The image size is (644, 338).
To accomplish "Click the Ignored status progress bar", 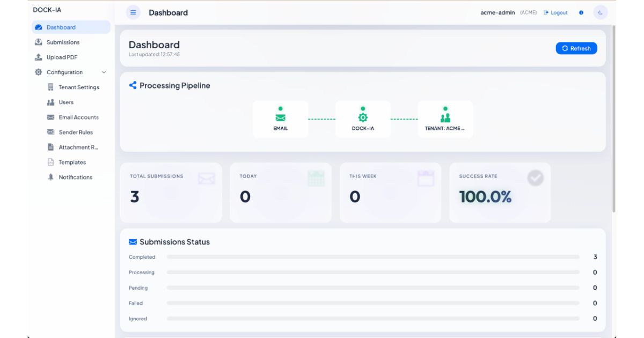I will [373, 319].
